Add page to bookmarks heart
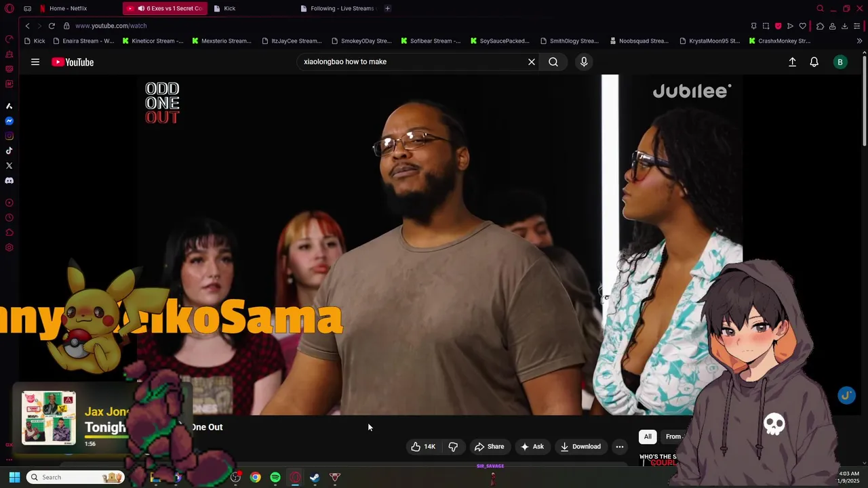 803,26
